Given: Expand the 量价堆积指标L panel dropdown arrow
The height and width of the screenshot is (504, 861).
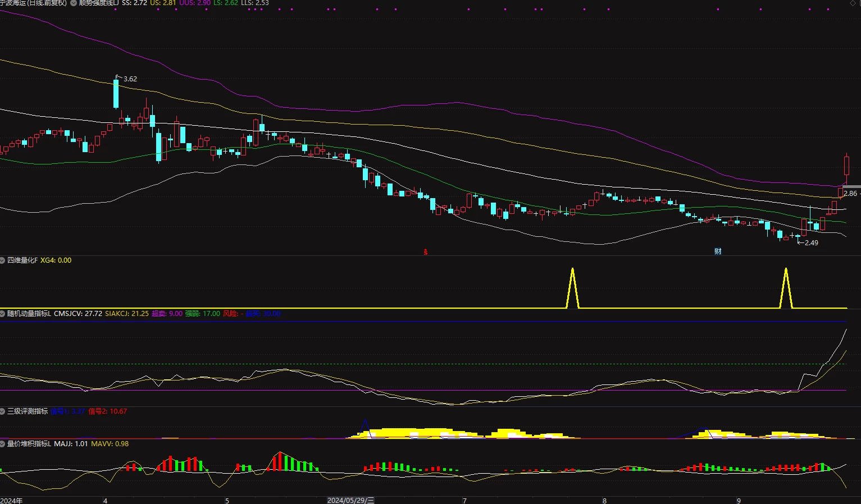Looking at the screenshot, I should point(3,444).
